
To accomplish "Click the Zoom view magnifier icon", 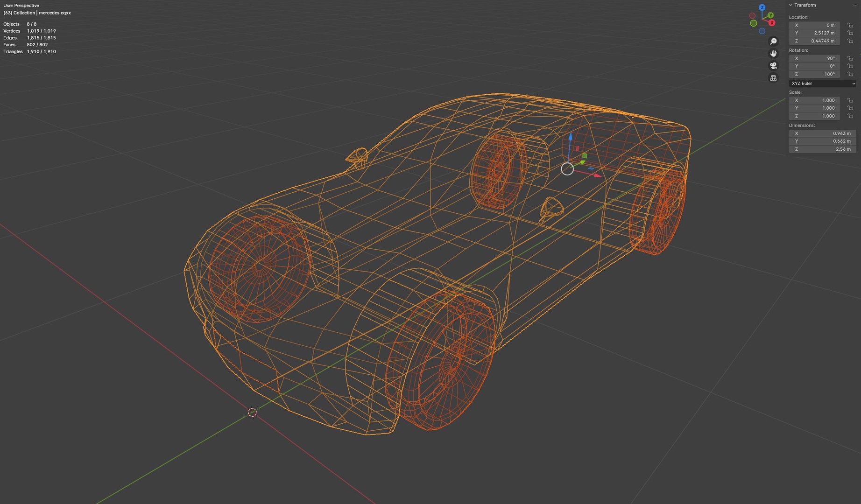I will pyautogui.click(x=773, y=42).
